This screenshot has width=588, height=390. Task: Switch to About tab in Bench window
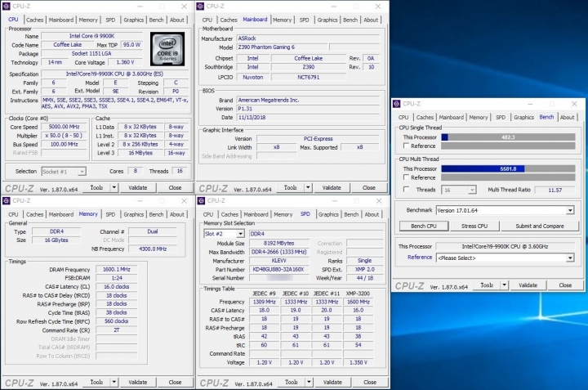[567, 117]
